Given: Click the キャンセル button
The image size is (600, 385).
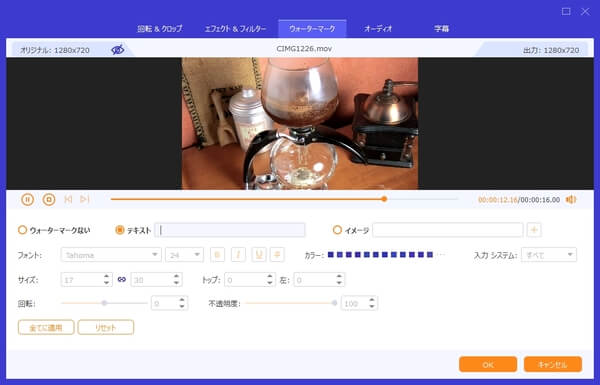Looking at the screenshot, I should point(553,364).
